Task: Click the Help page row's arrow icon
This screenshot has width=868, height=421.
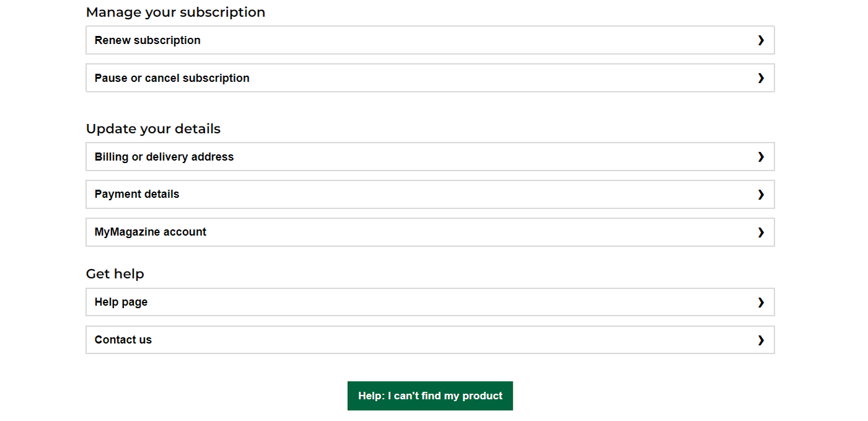Action: pyautogui.click(x=761, y=303)
